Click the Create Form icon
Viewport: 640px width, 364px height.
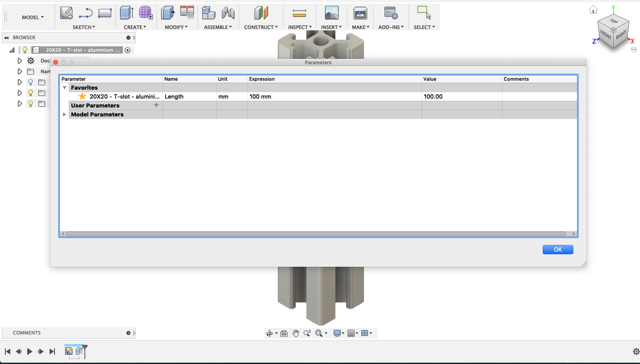coord(146,13)
